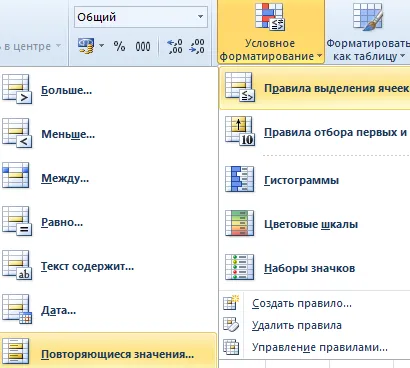Apply thousands separator 000 format

pos(143,46)
